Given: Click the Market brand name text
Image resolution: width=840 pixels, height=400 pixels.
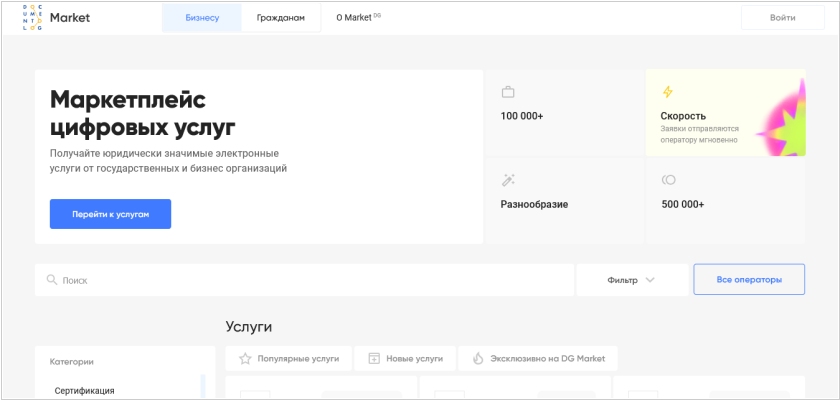Looking at the screenshot, I should (x=70, y=18).
